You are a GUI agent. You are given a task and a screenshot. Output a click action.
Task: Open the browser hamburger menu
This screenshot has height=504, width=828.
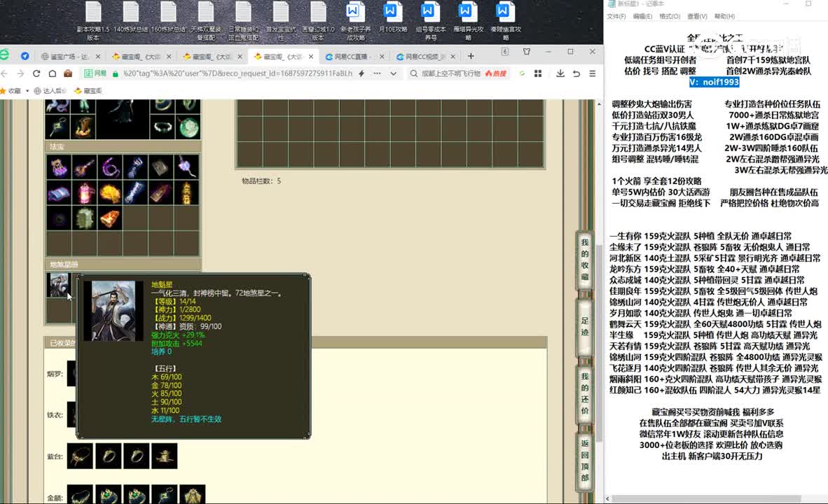click(x=593, y=73)
